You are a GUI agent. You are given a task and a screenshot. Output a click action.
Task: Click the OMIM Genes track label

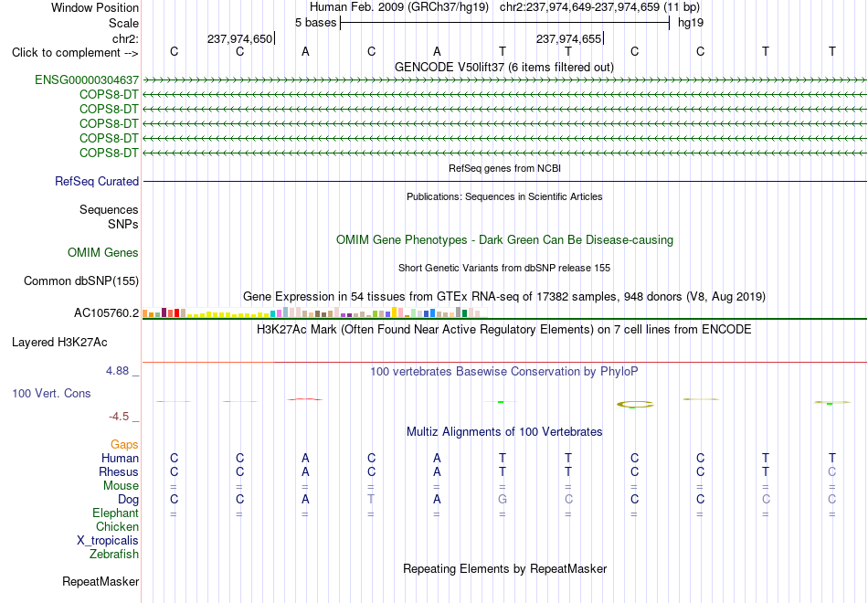[103, 252]
